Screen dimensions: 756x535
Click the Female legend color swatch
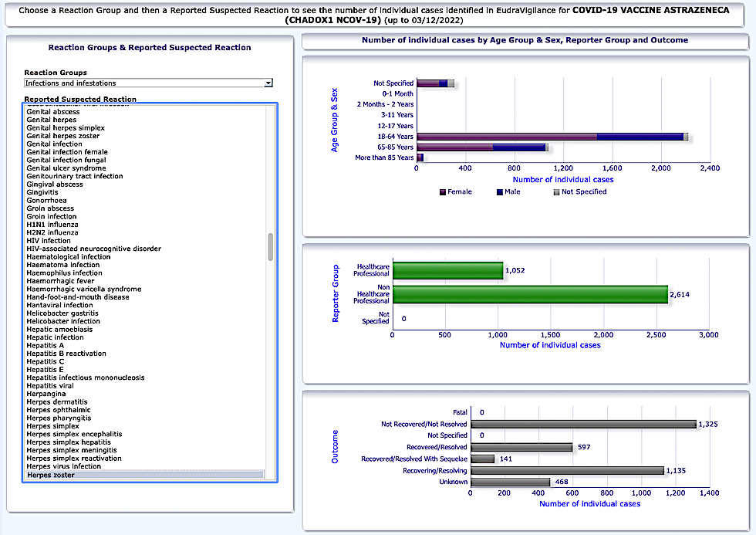coord(443,192)
